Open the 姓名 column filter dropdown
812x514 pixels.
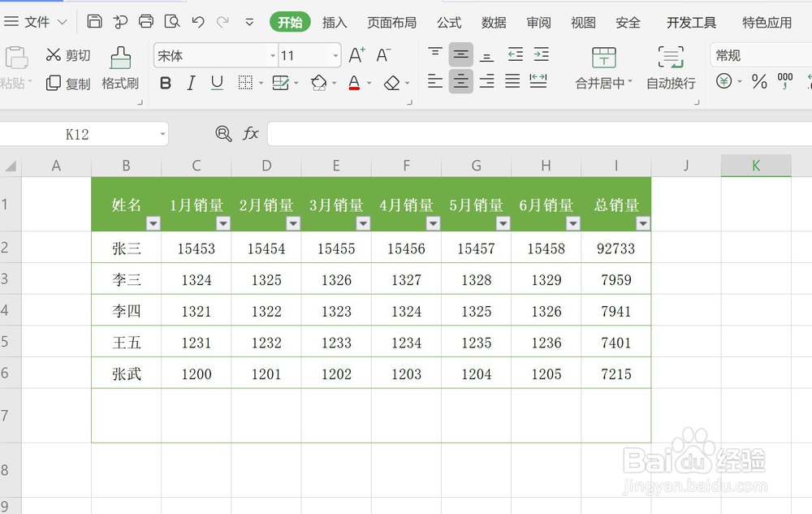click(x=153, y=222)
